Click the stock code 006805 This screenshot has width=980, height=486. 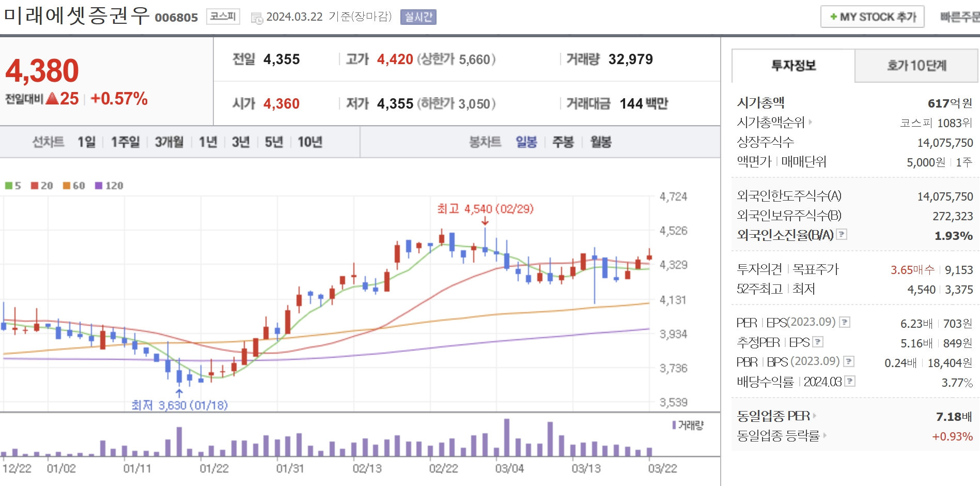point(176,18)
